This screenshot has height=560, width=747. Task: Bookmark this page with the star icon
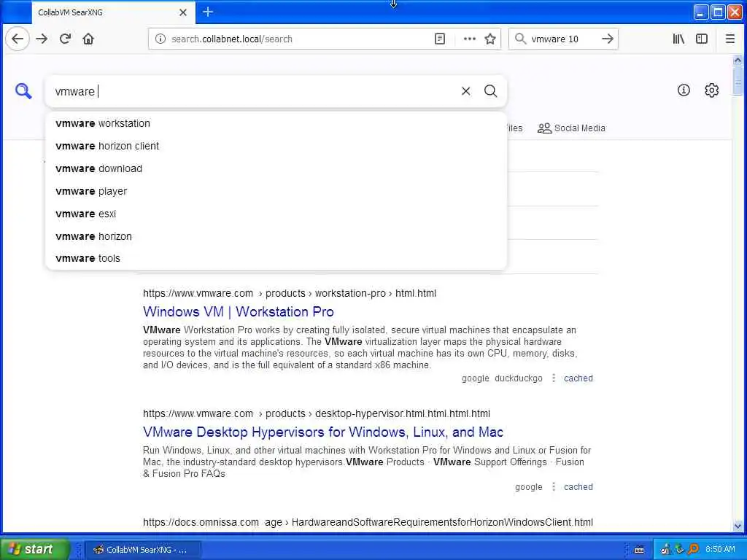490,39
